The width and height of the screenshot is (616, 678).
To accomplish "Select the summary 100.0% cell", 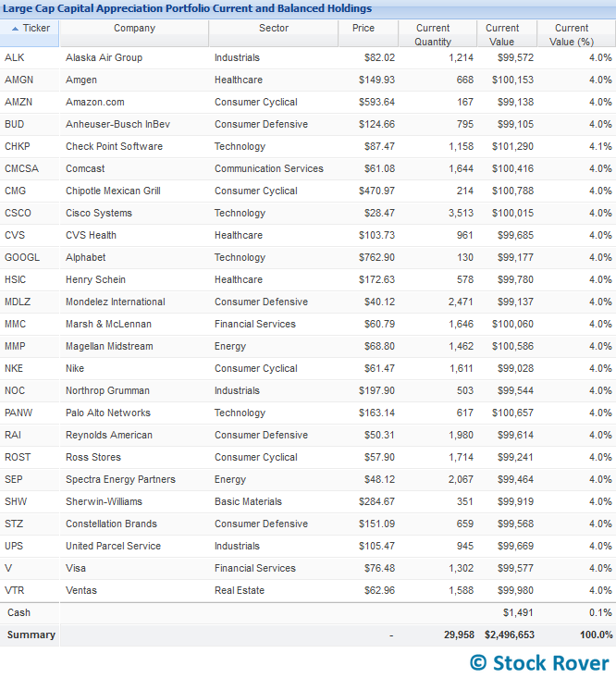I will [x=597, y=635].
